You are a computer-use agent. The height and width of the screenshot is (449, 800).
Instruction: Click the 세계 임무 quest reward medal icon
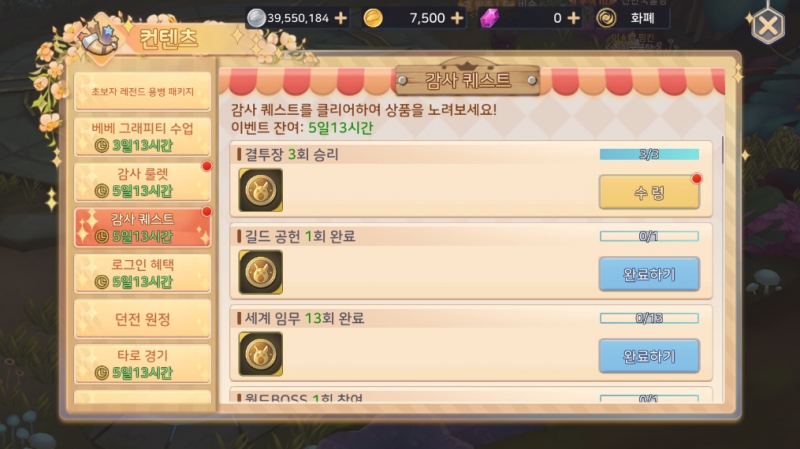(x=261, y=354)
